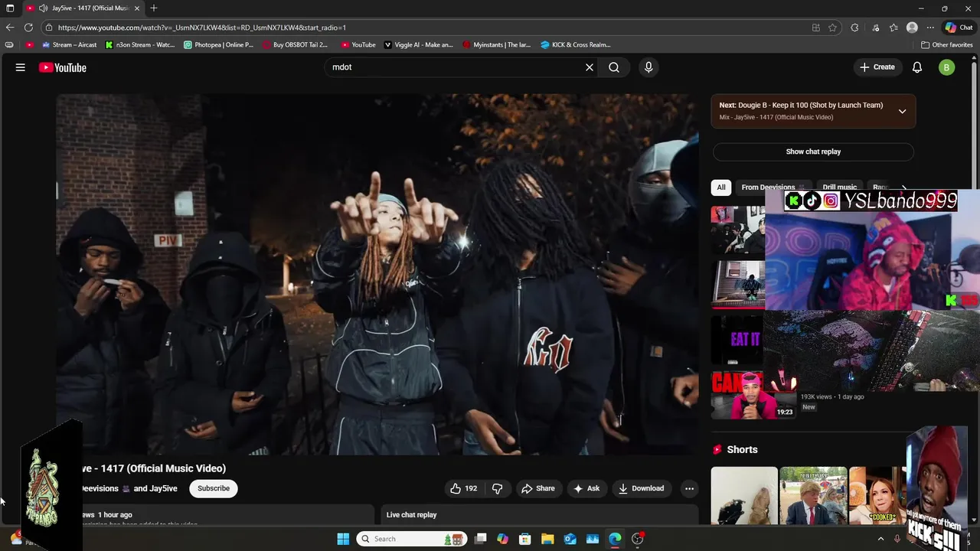This screenshot has height=551, width=980.
Task: Go to the YouTube home logo
Action: coord(63,67)
